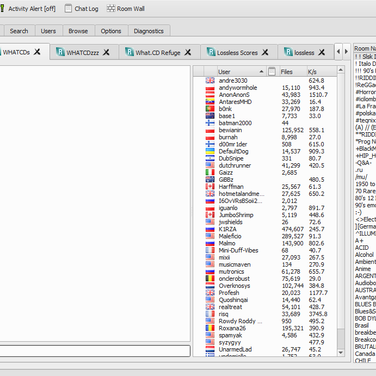Toggle the Activity Alert off button

coord(28,9)
